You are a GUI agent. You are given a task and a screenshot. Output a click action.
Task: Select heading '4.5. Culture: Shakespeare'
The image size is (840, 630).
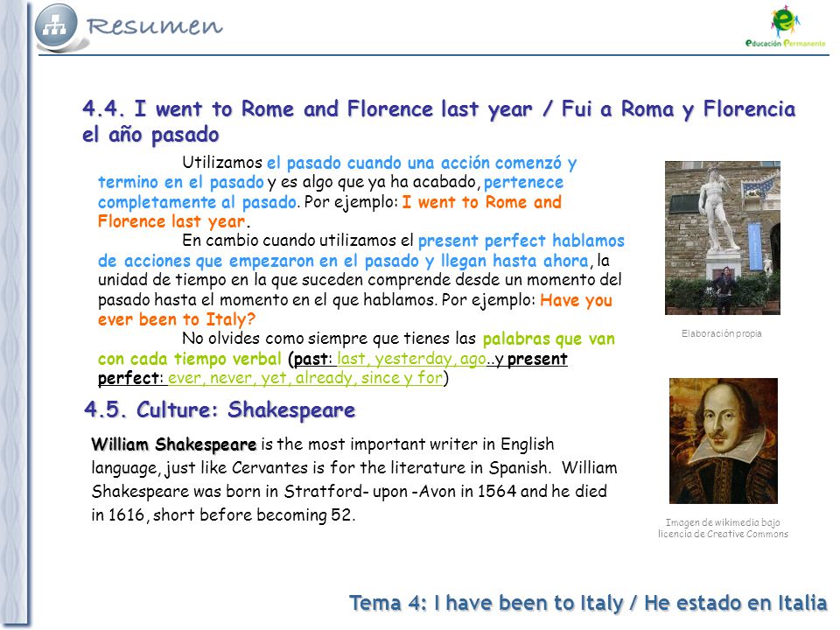pyautogui.click(x=220, y=409)
